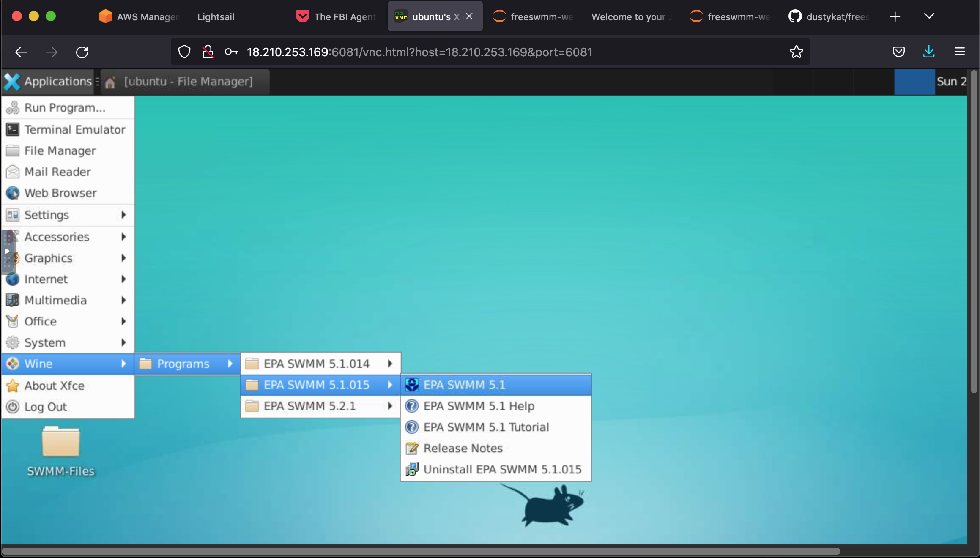Click the saved password key icon
Image resolution: width=980 pixels, height=558 pixels.
(231, 52)
